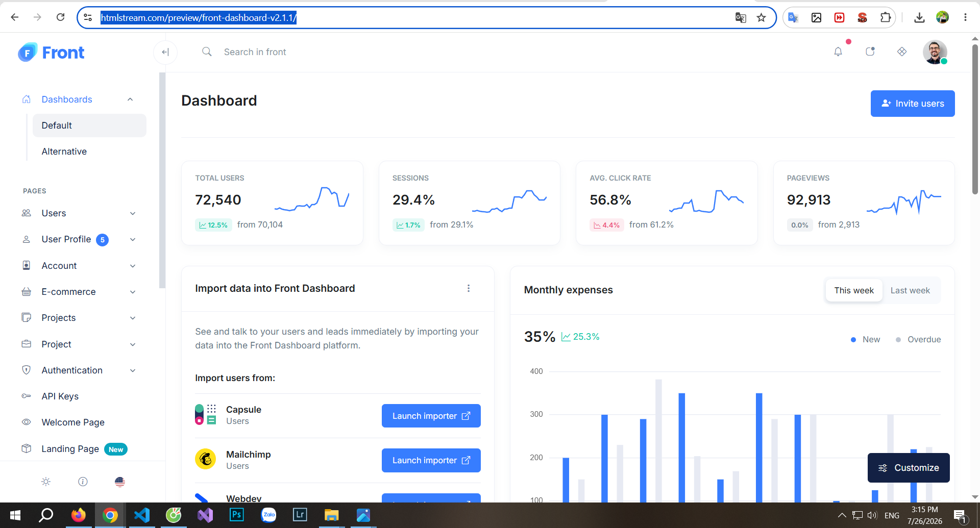The image size is (980, 528).
Task: Open Chrome extensions puzzle icon
Action: point(886,18)
